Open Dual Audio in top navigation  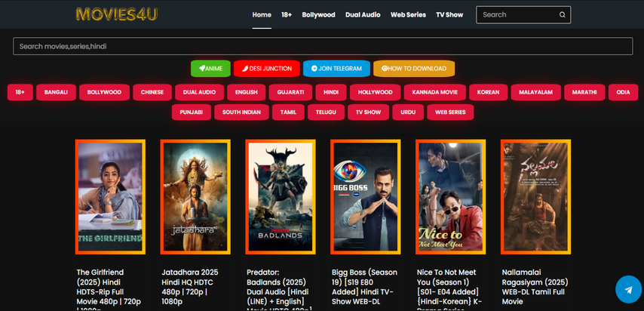363,15
